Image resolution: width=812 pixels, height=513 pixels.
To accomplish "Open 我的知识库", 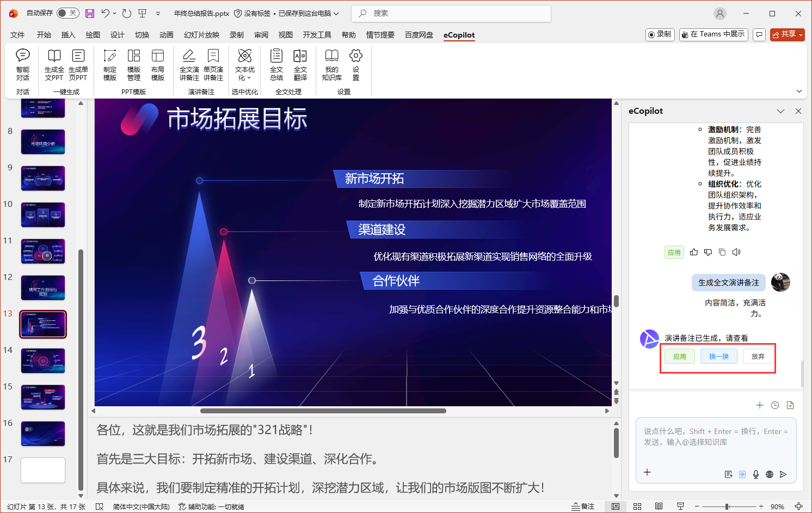I will click(x=331, y=65).
